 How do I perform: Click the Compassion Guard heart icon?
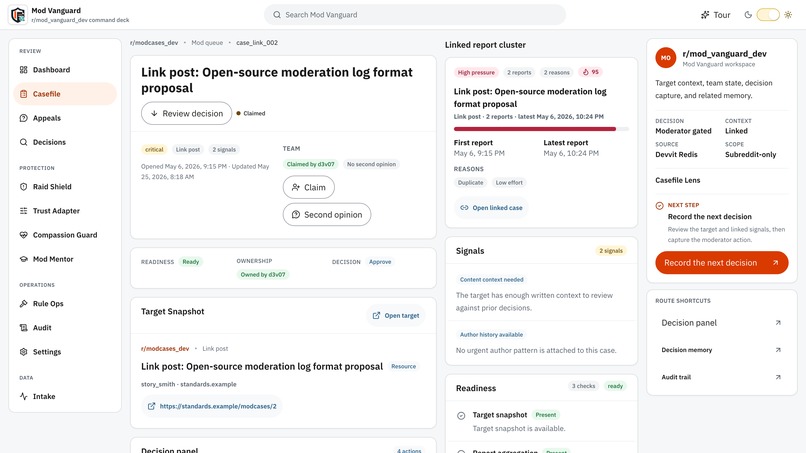[24, 235]
